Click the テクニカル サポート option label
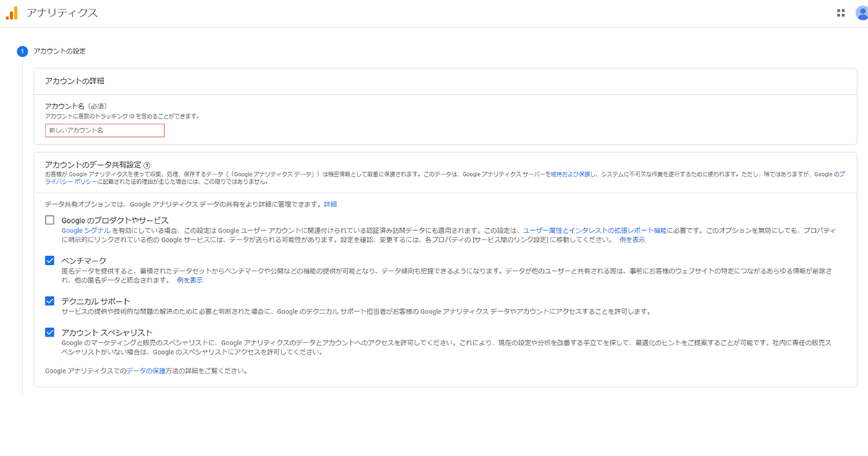 tap(96, 301)
